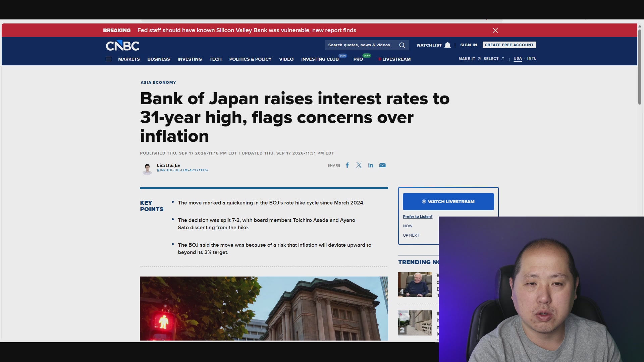Viewport: 644px width, 362px height.
Task: Click the Prefer to Listen link
Action: click(418, 217)
